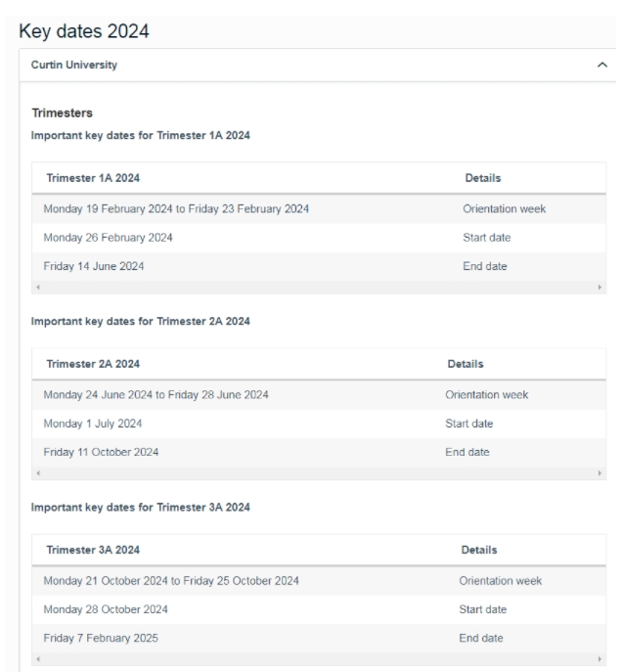The width and height of the screenshot is (624, 672).
Task: Click left scroll arrow of Trimester 1A table
Action: tap(38, 288)
